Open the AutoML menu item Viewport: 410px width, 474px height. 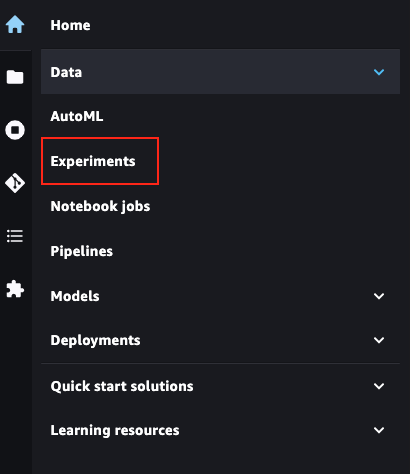77,116
